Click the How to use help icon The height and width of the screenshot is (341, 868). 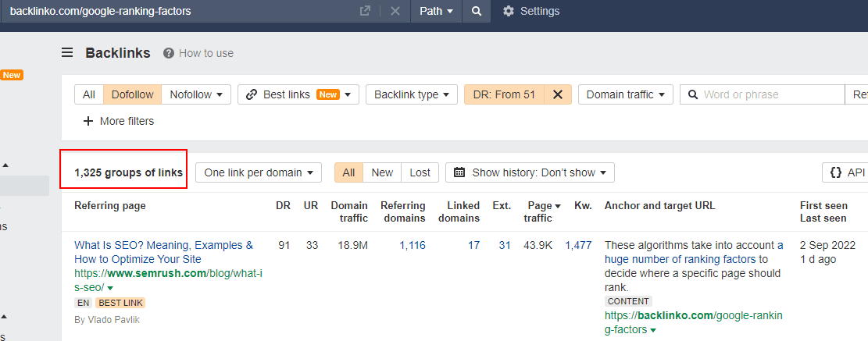click(x=169, y=53)
